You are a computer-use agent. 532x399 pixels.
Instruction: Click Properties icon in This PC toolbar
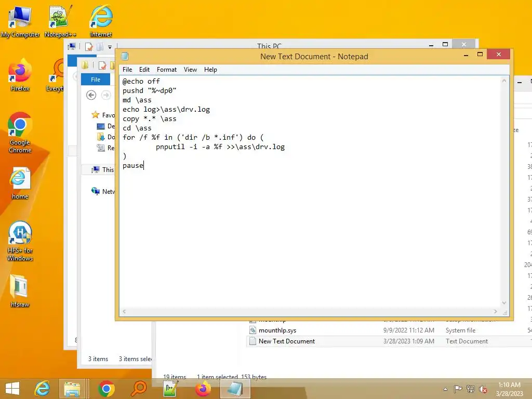click(x=89, y=47)
